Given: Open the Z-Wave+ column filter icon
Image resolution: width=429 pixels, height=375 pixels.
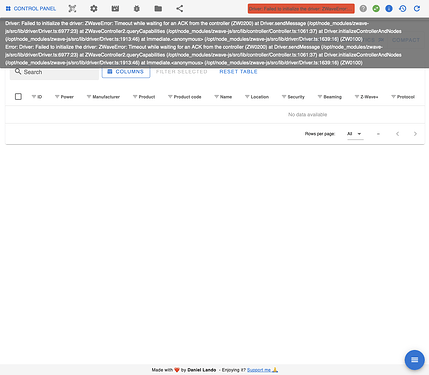Looking at the screenshot, I should tap(357, 97).
